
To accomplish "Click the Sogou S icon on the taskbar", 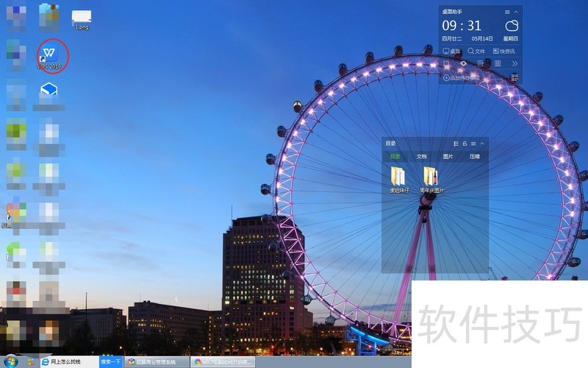I will point(31,361).
